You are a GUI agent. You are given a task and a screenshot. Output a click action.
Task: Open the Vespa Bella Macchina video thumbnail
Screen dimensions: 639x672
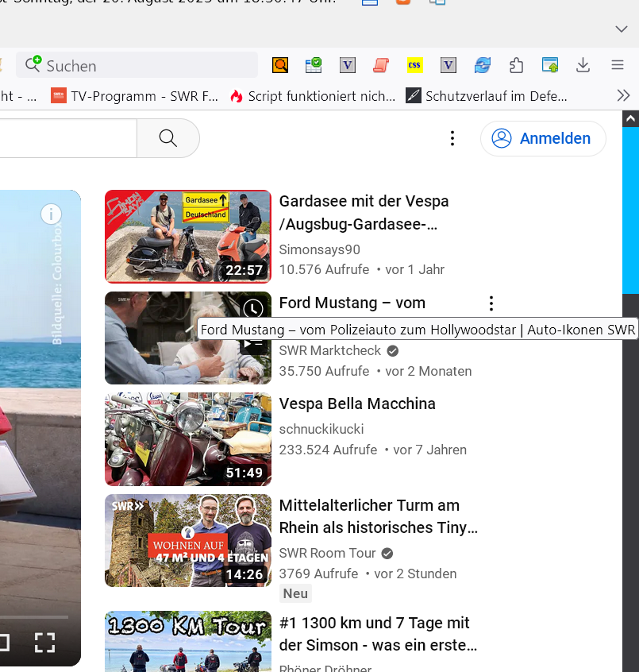tap(188, 438)
